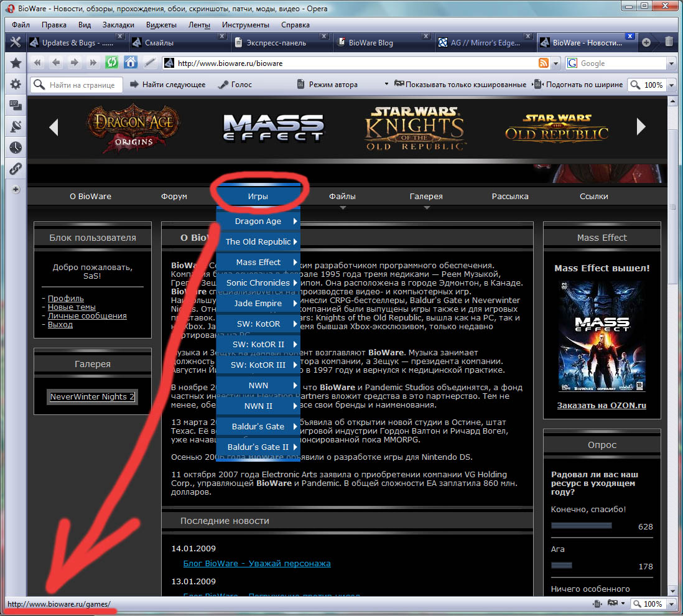Go forward one page
The height and width of the screenshot is (616, 683).
click(x=75, y=63)
